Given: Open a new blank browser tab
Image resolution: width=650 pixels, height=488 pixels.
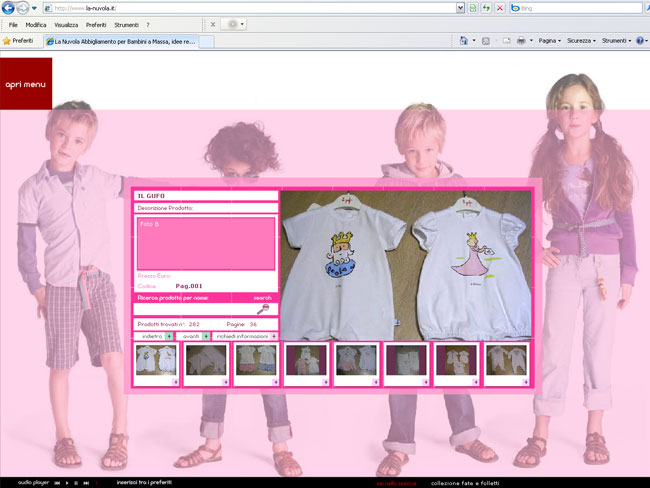Looking at the screenshot, I should tap(206, 41).
